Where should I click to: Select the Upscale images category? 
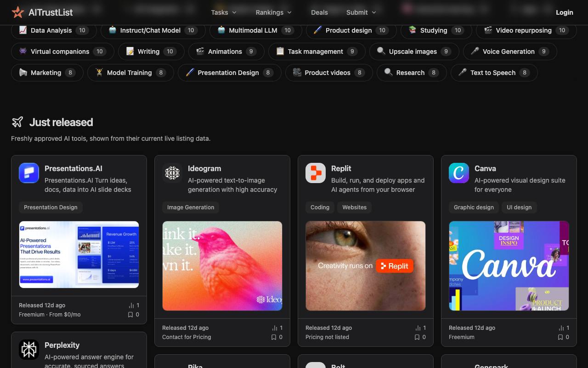[x=414, y=52]
